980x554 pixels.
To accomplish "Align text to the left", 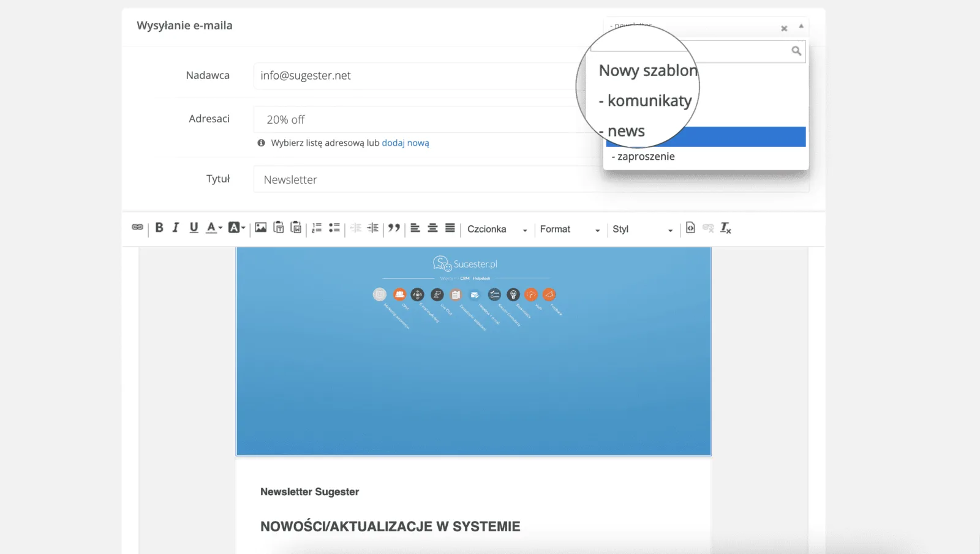I will tap(415, 228).
